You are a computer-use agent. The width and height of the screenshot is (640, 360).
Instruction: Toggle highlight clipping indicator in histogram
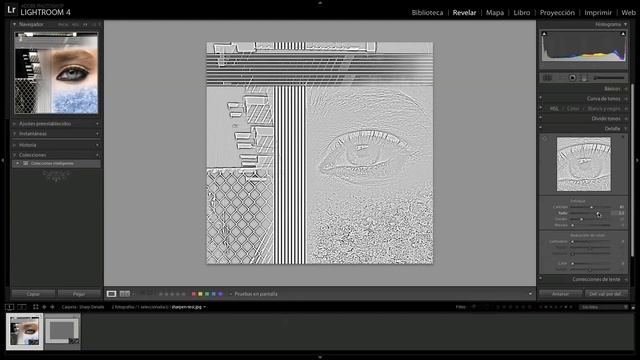[x=623, y=34]
